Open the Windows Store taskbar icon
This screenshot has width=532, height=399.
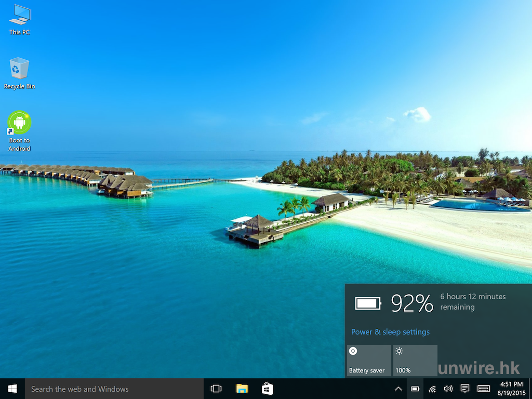tap(267, 389)
